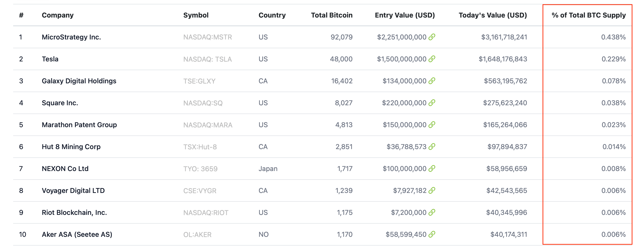Image resolution: width=644 pixels, height=248 pixels.
Task: Open the Aker ASA (Seetee AS) name
Action: pyautogui.click(x=77, y=235)
